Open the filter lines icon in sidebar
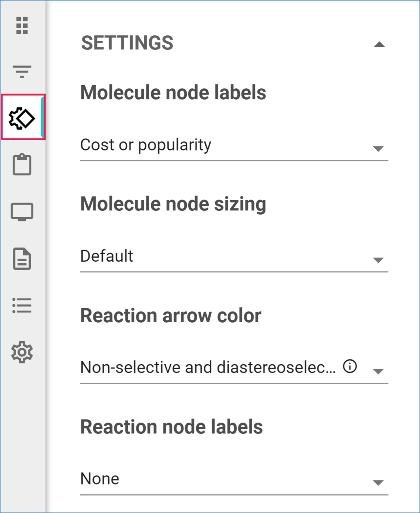The height and width of the screenshot is (513, 420). click(22, 71)
